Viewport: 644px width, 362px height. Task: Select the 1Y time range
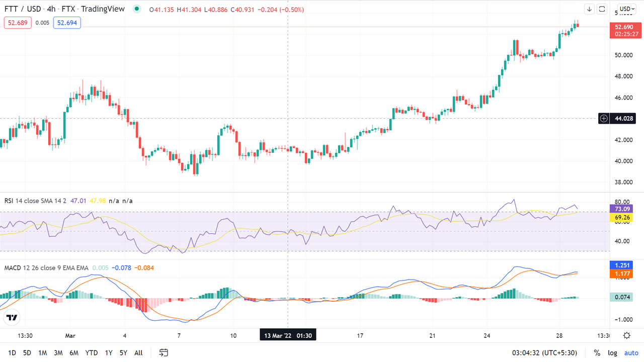(x=109, y=353)
